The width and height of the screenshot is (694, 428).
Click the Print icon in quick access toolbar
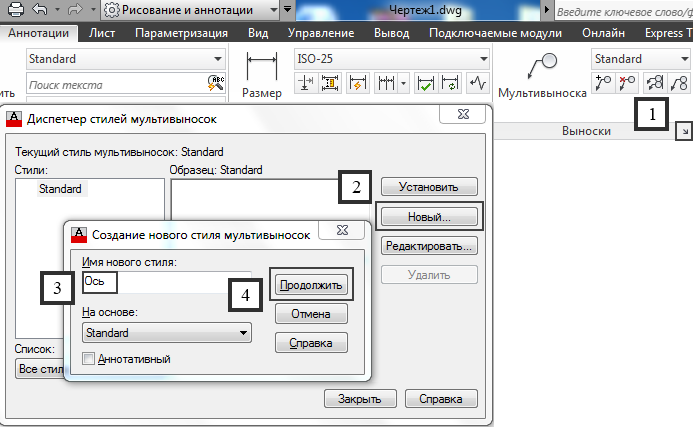[x=16, y=9]
